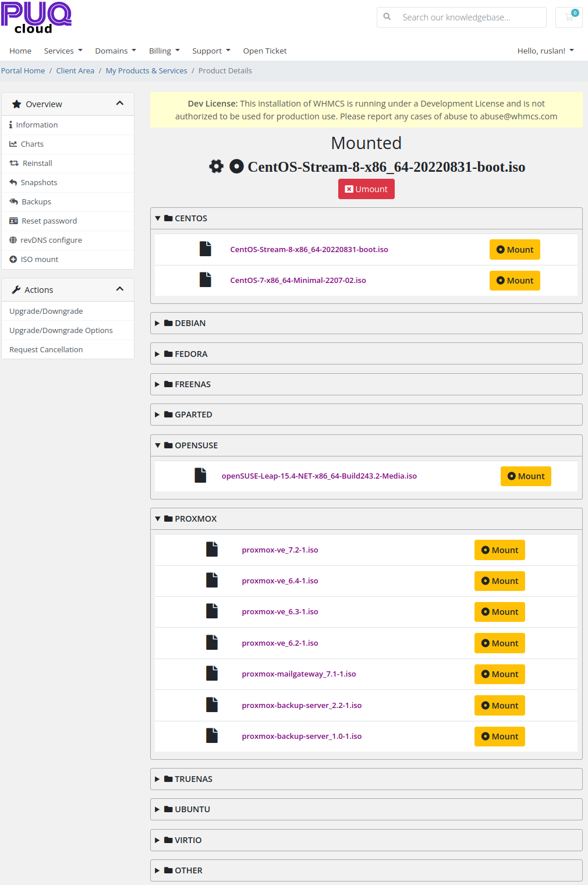
Task: Click the wrench icon in Actions header
Action: click(16, 290)
